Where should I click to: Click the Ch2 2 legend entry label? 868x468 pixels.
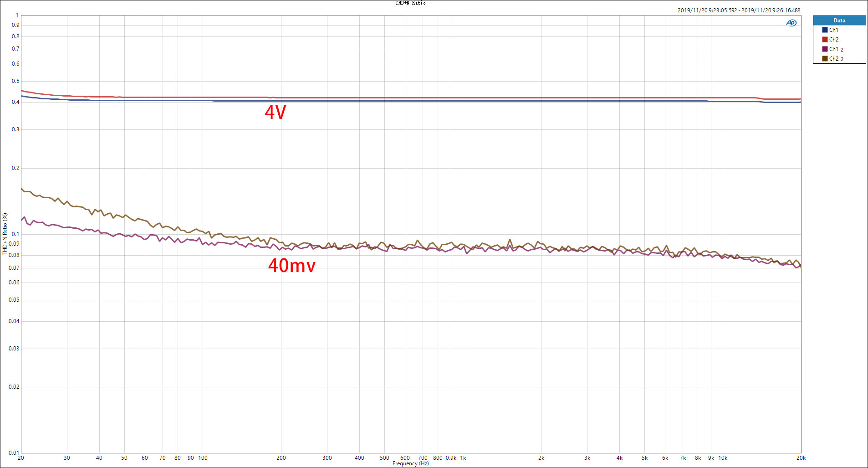coord(836,59)
